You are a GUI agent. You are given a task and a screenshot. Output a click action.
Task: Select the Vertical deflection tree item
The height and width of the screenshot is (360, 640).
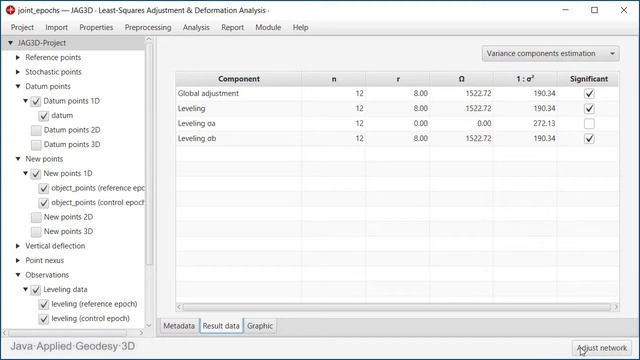(x=55, y=246)
